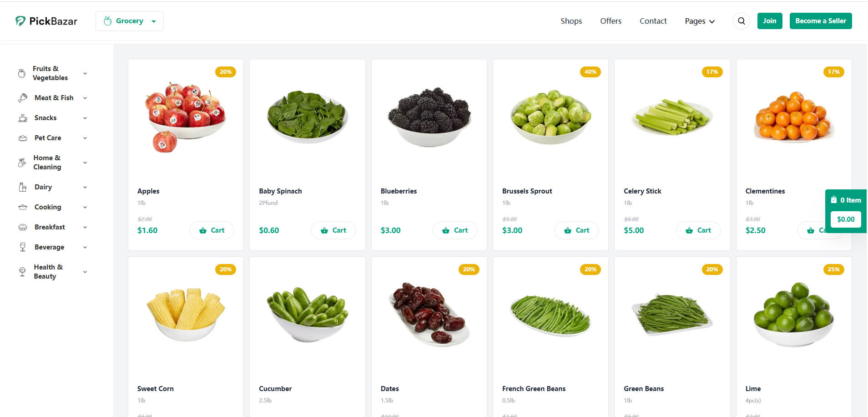Screen dimensions: 868x417
Task: Open the Grocery category dropdown
Action: coord(129,20)
